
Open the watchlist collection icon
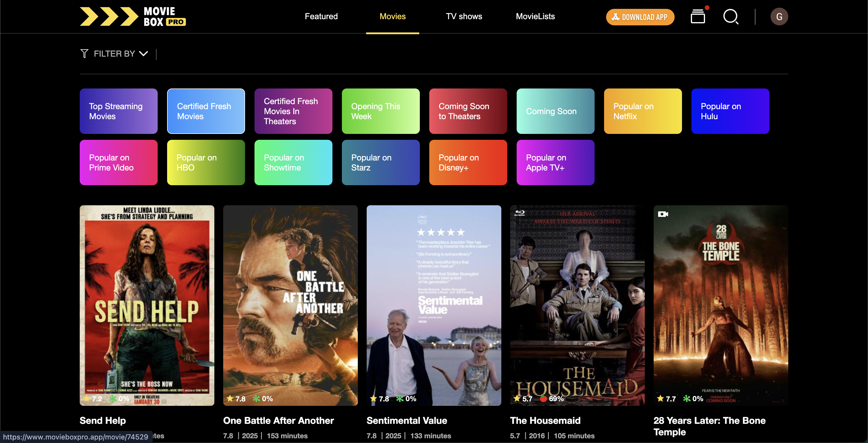point(697,17)
